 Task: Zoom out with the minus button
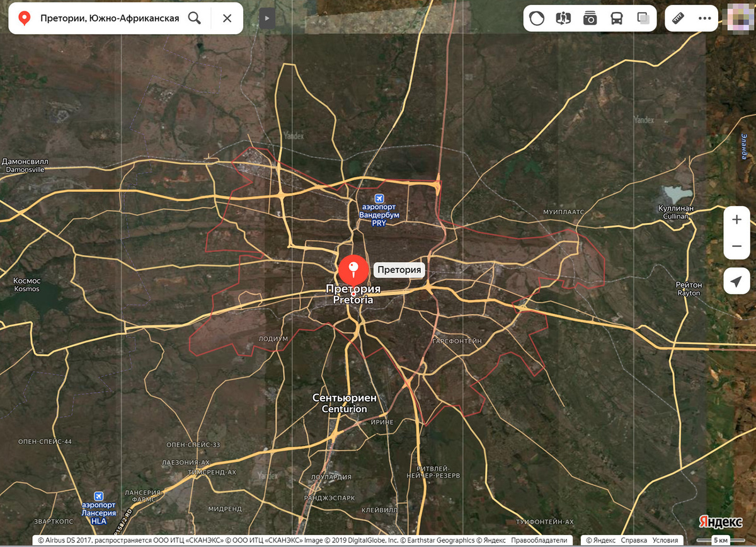(x=736, y=246)
